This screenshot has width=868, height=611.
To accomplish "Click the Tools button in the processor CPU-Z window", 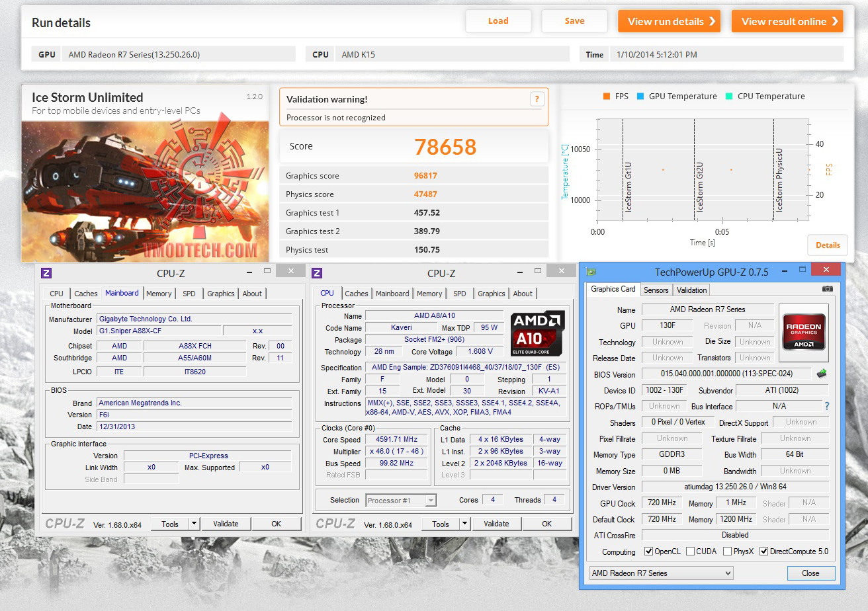I will click(441, 524).
